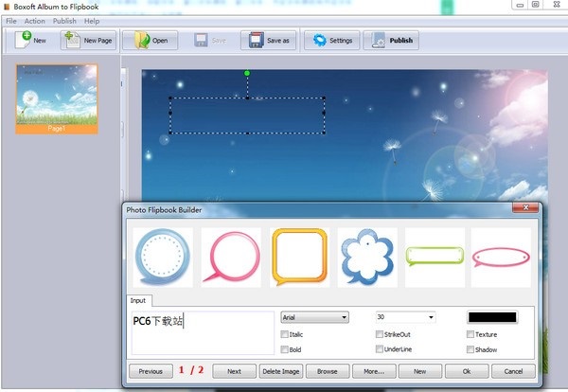This screenshot has width=568, height=392.
Task: Enable the Bold checkbox
Action: point(285,349)
